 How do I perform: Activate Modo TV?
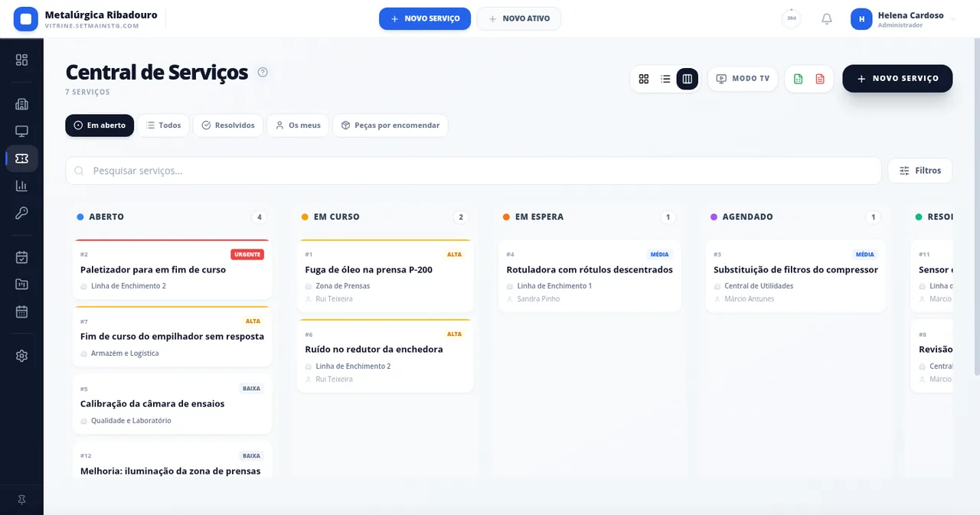point(743,79)
